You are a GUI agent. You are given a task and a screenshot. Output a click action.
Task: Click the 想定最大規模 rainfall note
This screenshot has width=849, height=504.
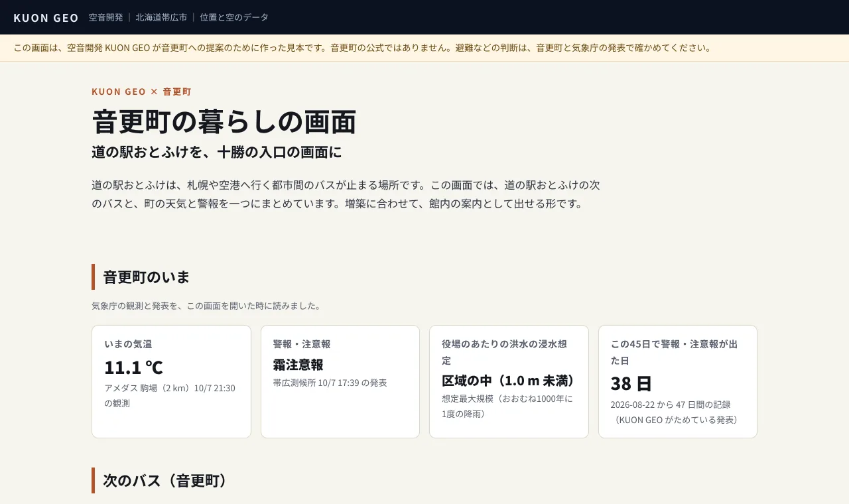[507, 406]
